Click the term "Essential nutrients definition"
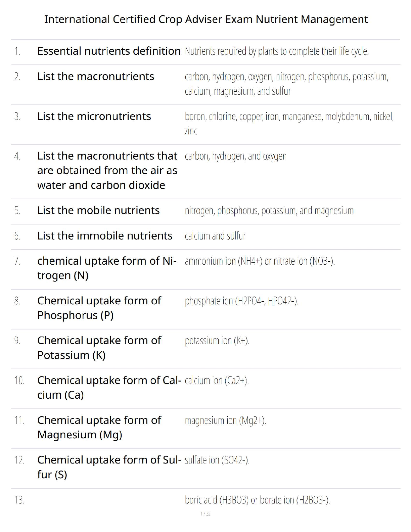This screenshot has width=411, height=532. (109, 51)
